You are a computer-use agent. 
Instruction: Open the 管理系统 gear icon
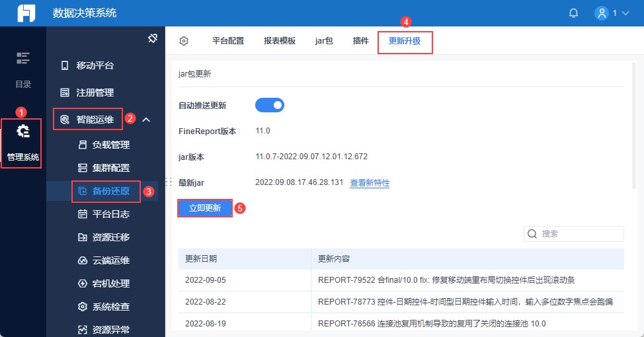(x=23, y=131)
